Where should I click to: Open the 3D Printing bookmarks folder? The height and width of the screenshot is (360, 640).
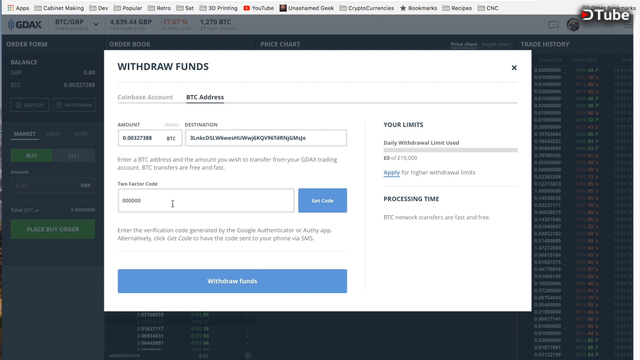pos(218,8)
